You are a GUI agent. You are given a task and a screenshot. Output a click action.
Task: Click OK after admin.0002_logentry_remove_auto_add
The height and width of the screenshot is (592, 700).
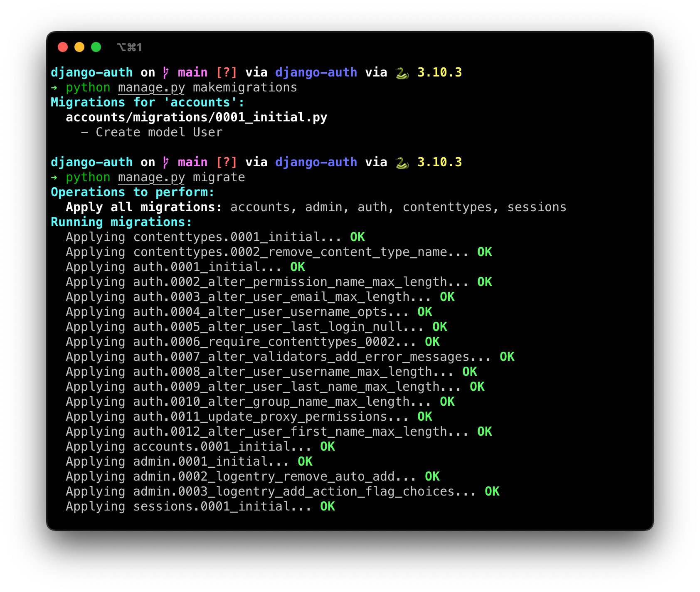[x=432, y=476]
